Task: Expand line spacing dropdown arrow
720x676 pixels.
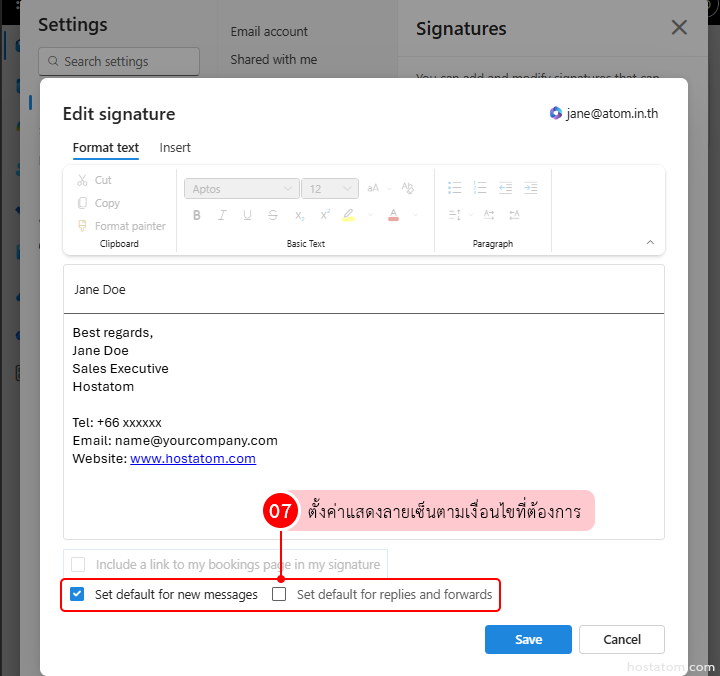Action: point(471,215)
